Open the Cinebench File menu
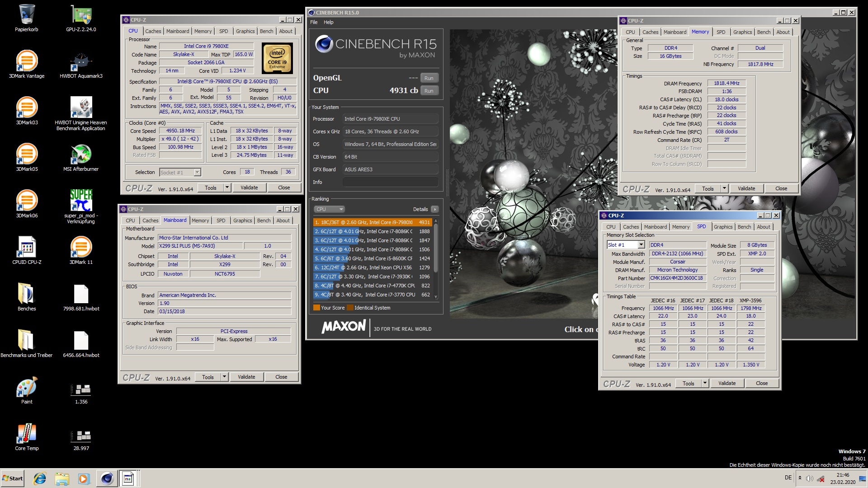The width and height of the screenshot is (868, 488). (x=314, y=22)
